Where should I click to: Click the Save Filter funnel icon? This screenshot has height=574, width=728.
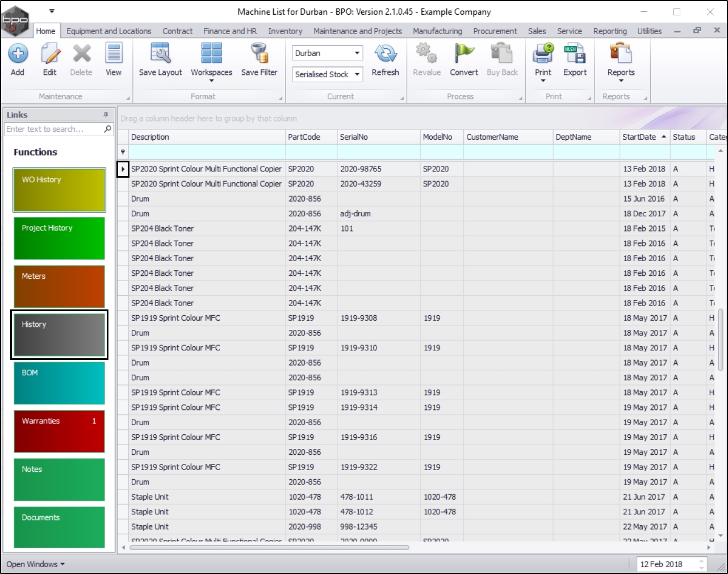point(259,55)
